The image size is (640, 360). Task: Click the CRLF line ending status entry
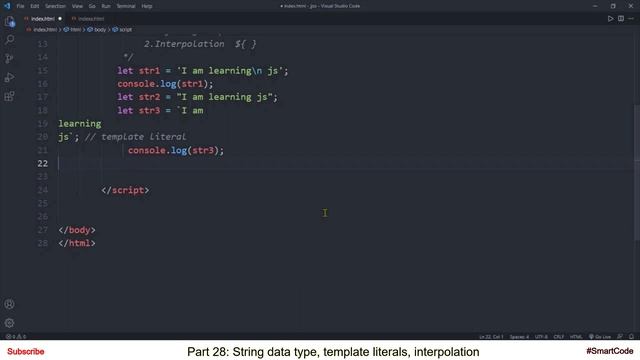click(x=559, y=337)
